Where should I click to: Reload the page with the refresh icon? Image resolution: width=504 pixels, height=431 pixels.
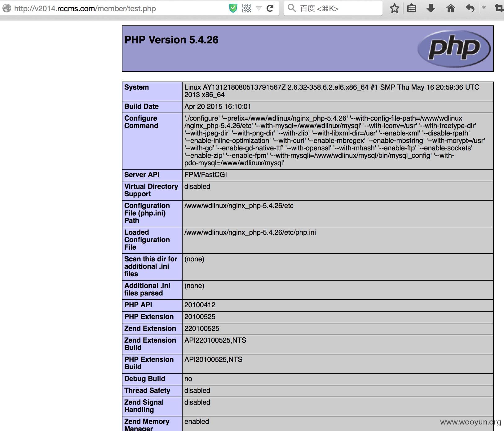point(270,8)
